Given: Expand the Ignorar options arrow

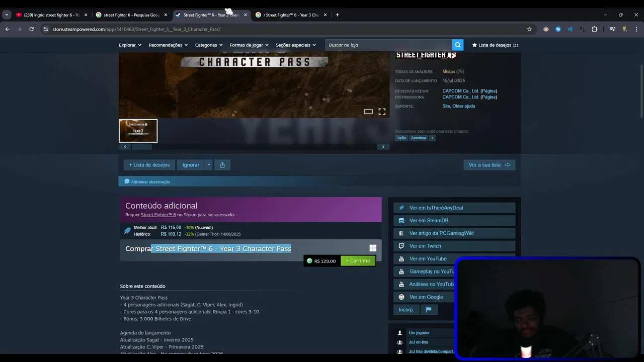Looking at the screenshot, I should point(209,165).
